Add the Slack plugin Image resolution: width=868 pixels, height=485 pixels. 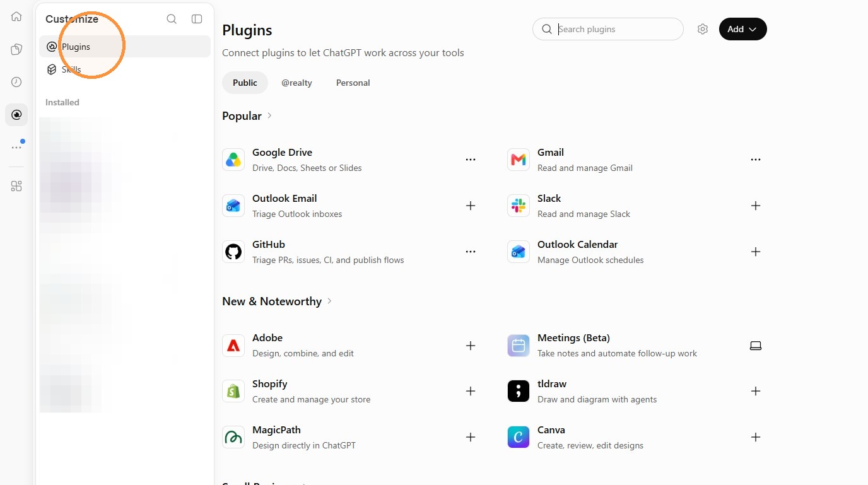click(x=756, y=206)
